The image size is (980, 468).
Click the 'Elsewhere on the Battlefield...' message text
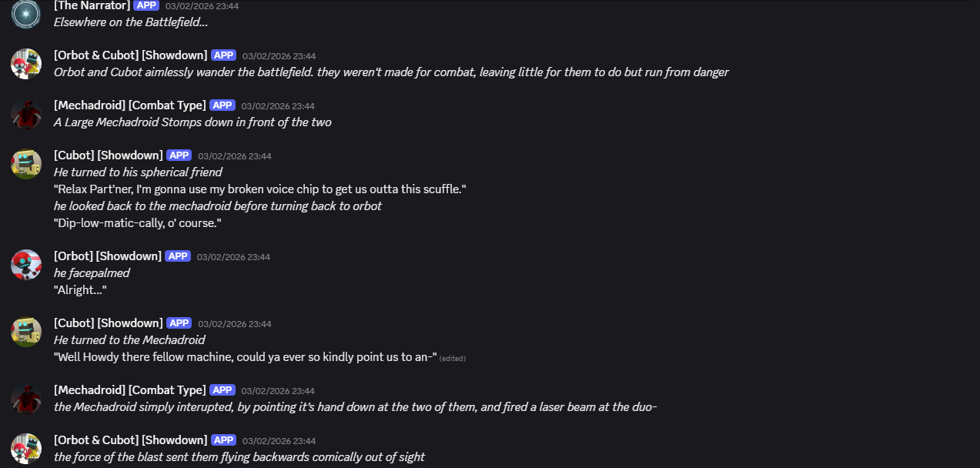131,22
